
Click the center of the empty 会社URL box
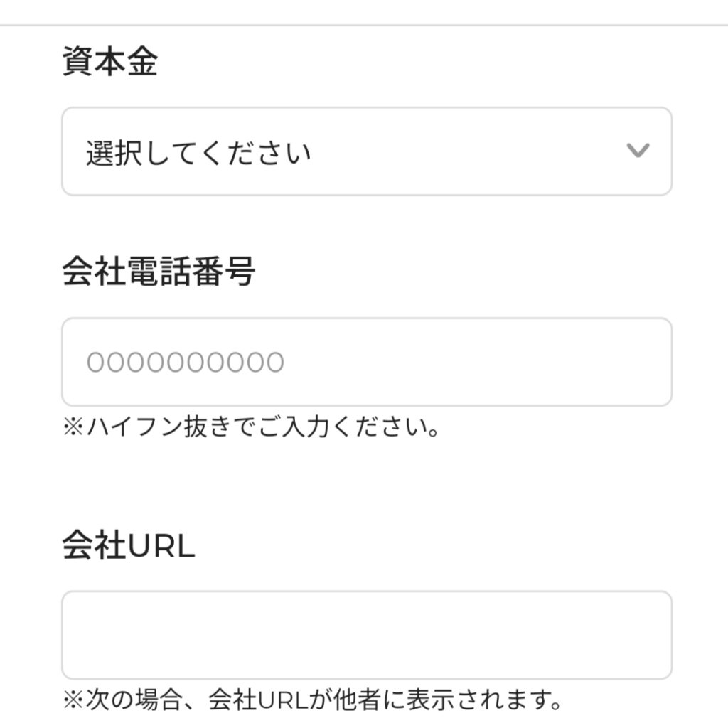click(366, 635)
